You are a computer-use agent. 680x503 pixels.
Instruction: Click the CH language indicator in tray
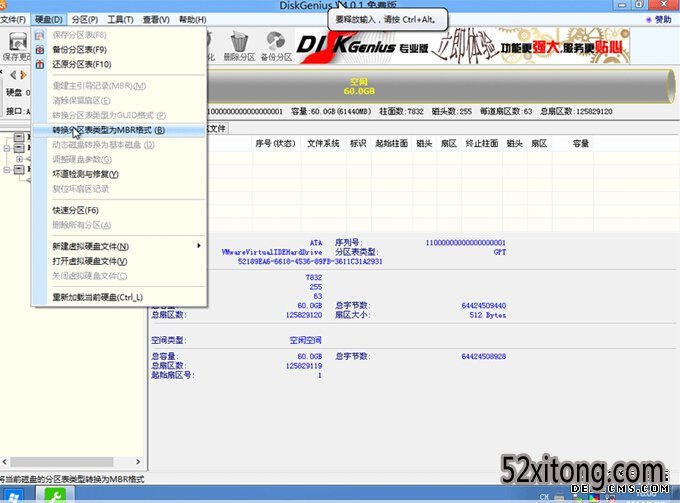[544, 497]
